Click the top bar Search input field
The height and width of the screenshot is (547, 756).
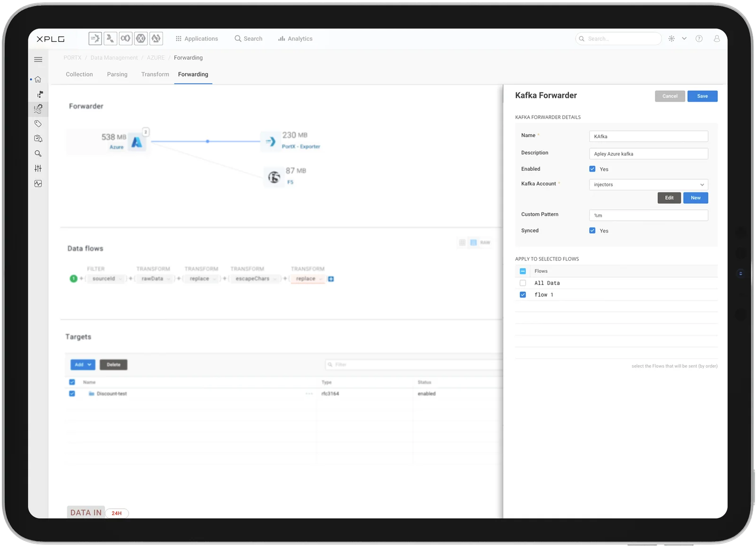tap(618, 39)
